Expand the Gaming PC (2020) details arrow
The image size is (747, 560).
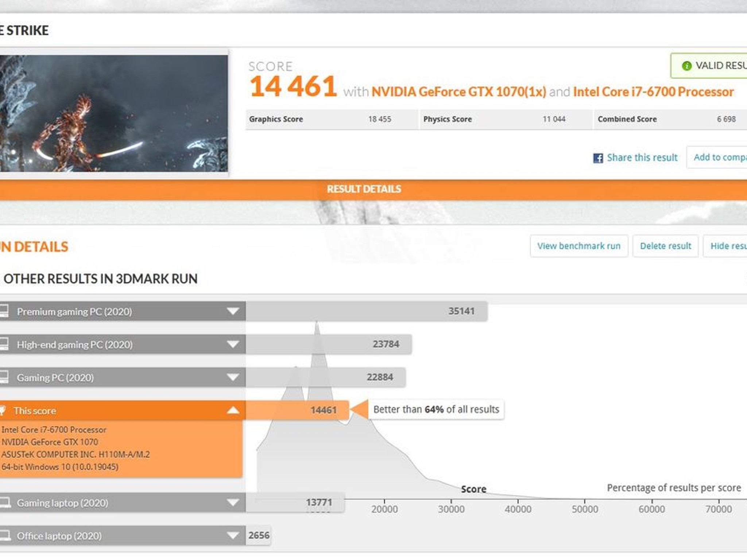tap(233, 377)
